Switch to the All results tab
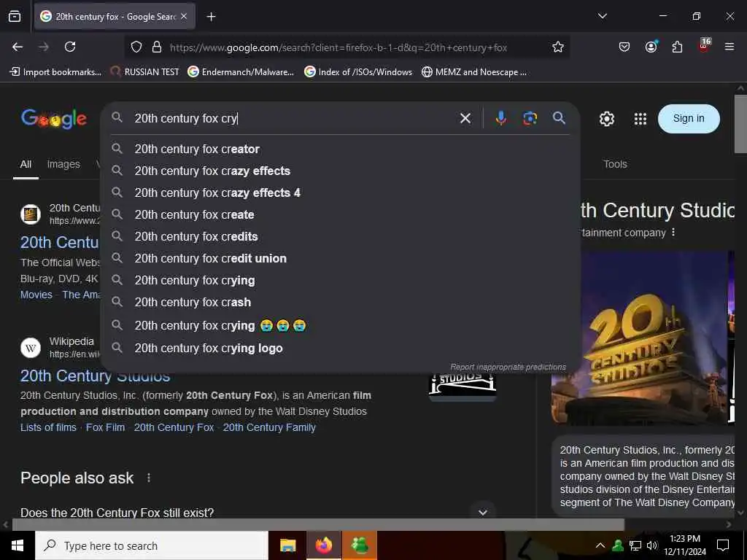Viewport: 747px width, 560px height. (26, 164)
